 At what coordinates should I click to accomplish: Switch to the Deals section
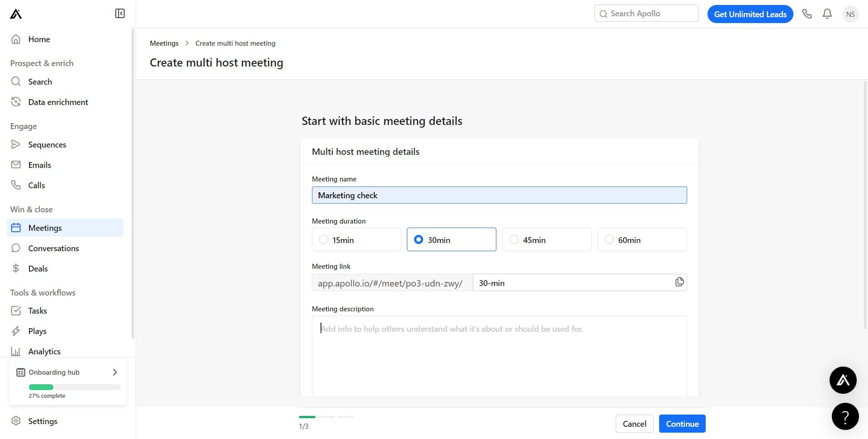38,268
